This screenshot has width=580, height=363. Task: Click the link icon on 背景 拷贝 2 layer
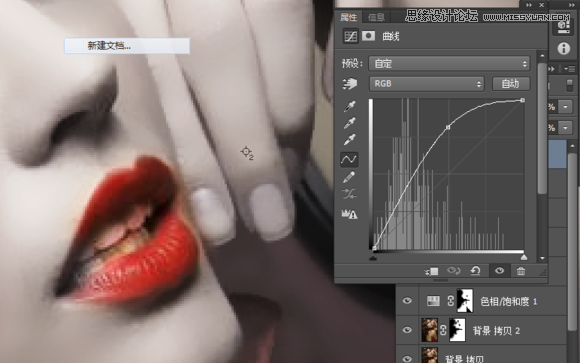click(443, 329)
